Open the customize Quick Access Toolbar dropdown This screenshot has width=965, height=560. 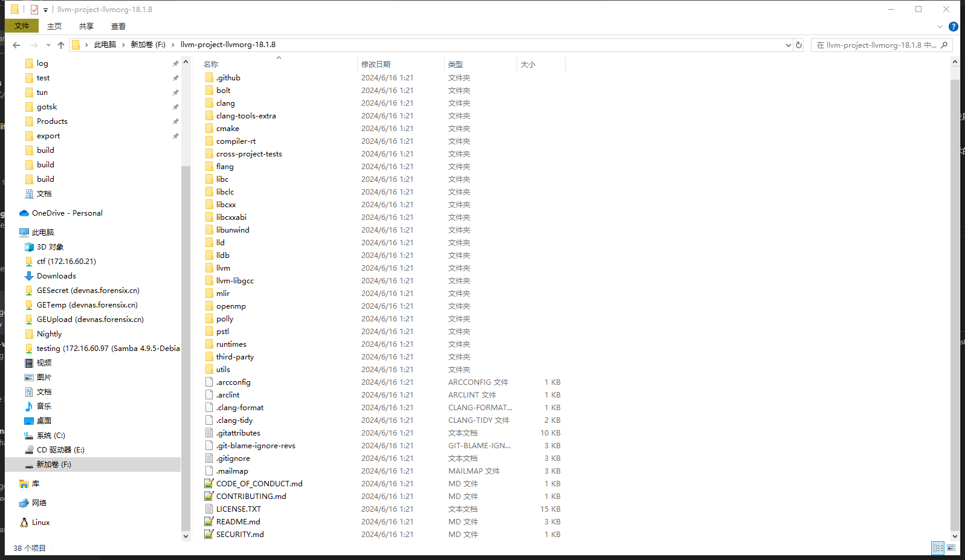[x=45, y=10]
